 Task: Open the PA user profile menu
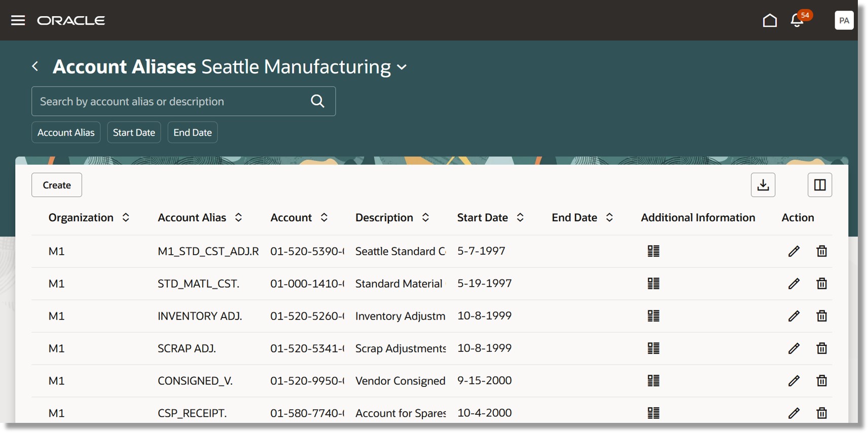click(844, 20)
